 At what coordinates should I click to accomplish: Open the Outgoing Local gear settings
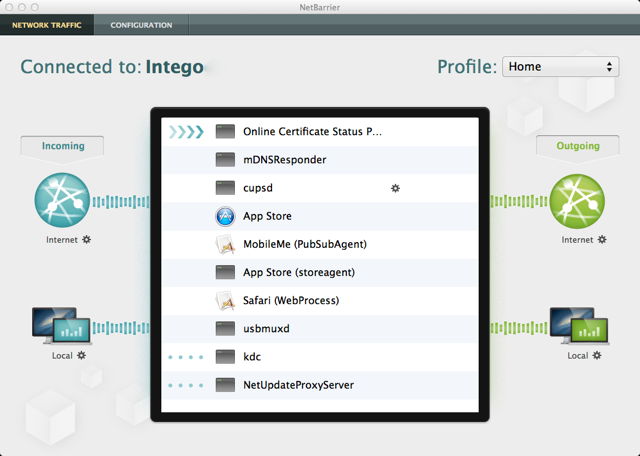tap(597, 355)
